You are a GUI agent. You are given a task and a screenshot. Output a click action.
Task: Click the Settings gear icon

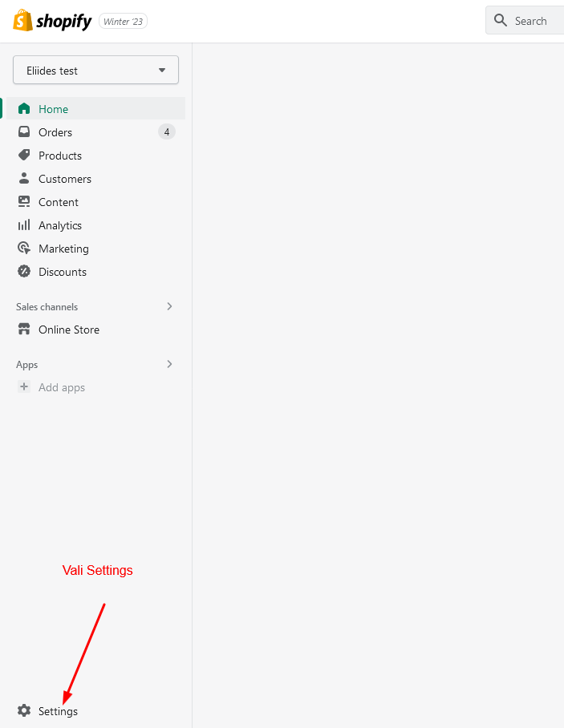24,711
